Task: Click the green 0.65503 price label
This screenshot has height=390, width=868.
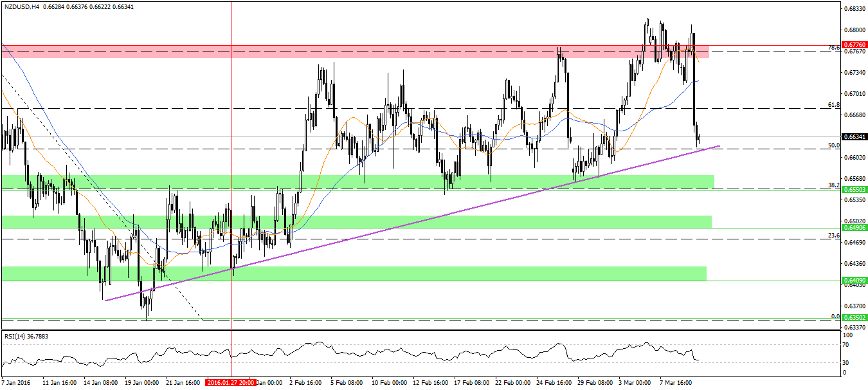Action: 854,190
